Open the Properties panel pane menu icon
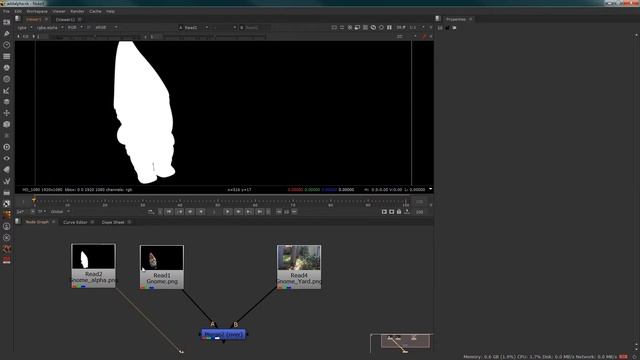Screen dimensions: 640x360 coord(438,19)
